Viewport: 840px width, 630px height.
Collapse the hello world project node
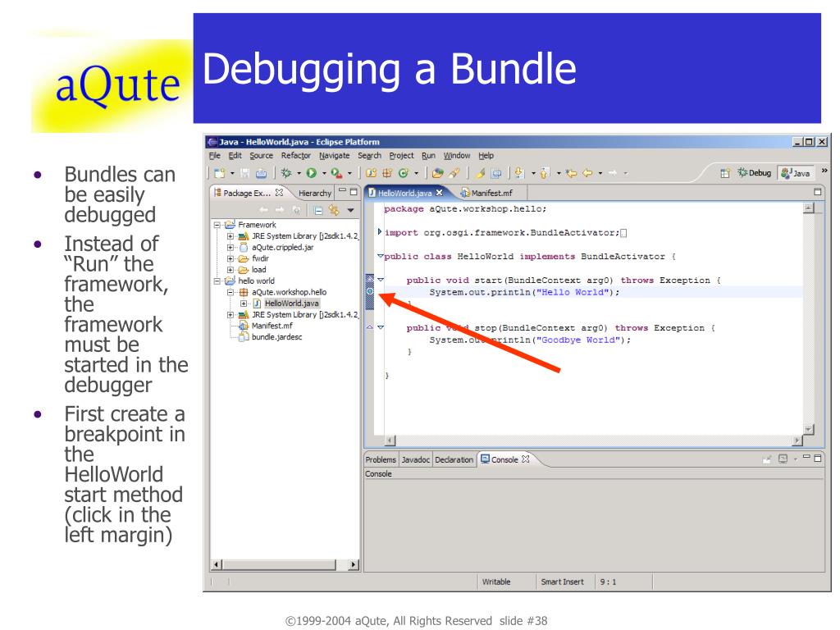(217, 281)
